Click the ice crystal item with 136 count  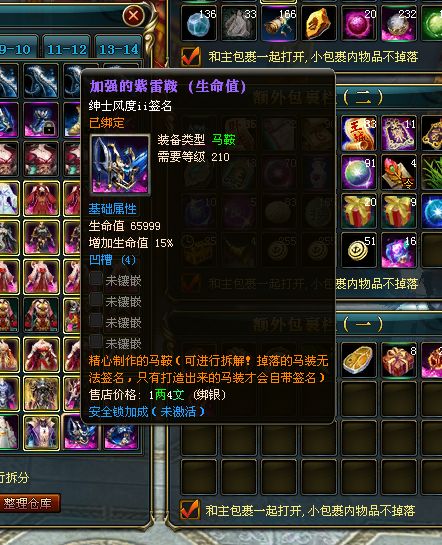(198, 24)
